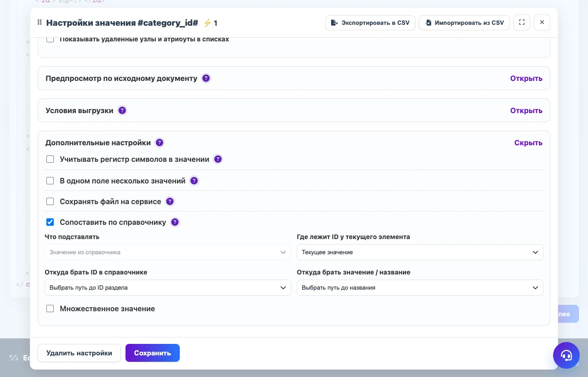Enable Сохранять файл на сервисе checkbox
The height and width of the screenshot is (377, 588).
click(50, 201)
